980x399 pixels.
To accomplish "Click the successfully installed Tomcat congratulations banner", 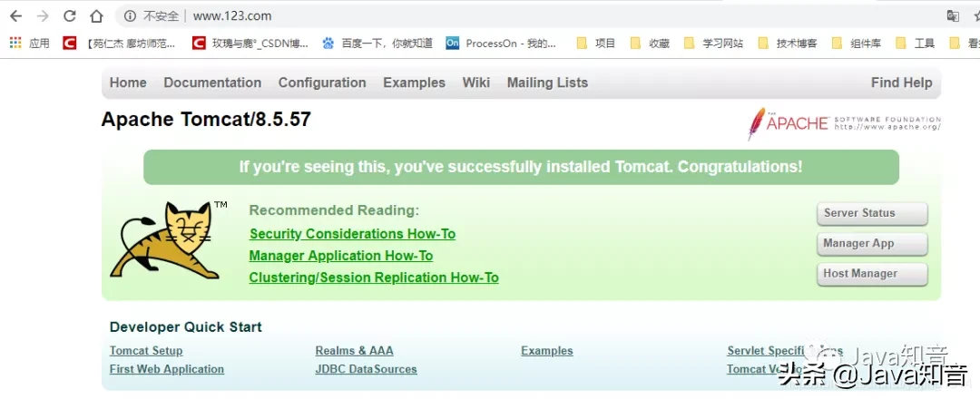I will 521,168.
